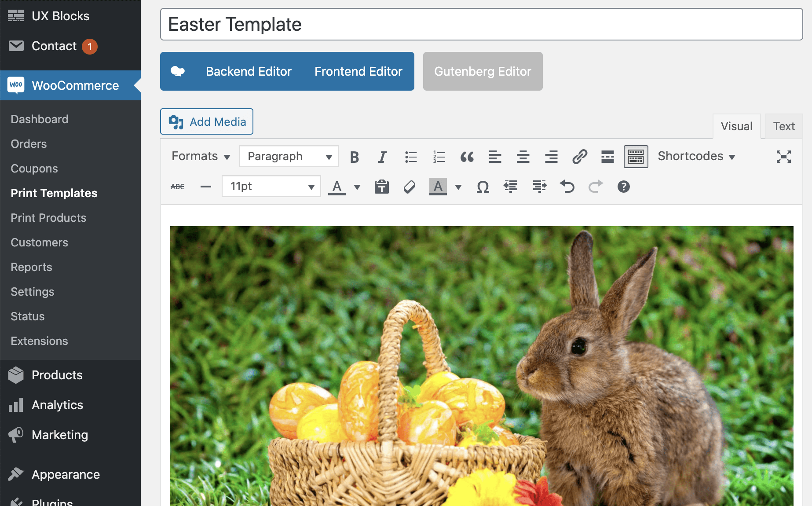Toggle bold formatting in the editor

tap(354, 156)
